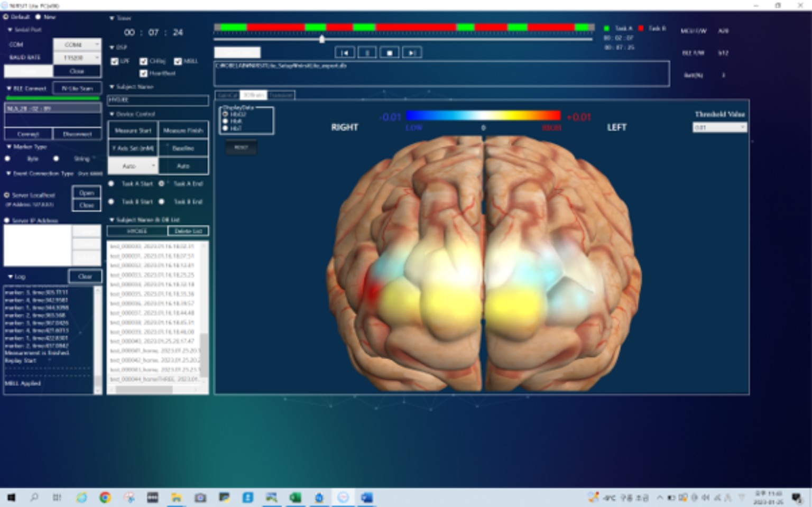The image size is (812, 507).
Task: Launch Google Chrome from the taskbar
Action: click(x=105, y=497)
